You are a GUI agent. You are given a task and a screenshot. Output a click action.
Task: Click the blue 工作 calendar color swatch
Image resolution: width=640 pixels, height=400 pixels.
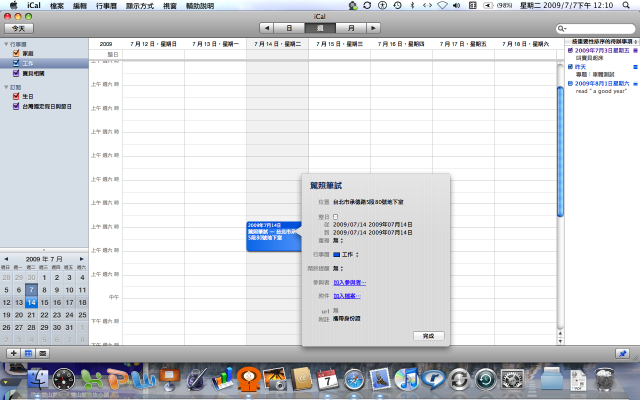(x=337, y=254)
